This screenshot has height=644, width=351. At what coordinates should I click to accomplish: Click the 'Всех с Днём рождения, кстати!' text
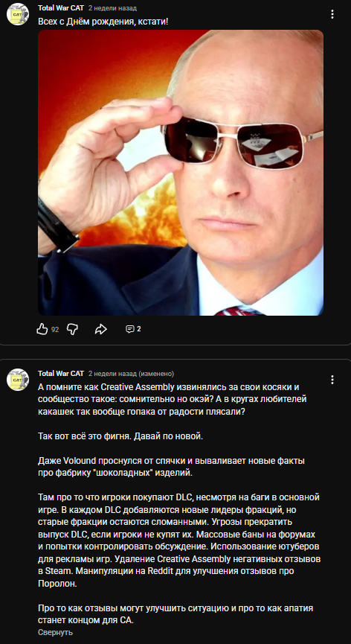pos(103,21)
